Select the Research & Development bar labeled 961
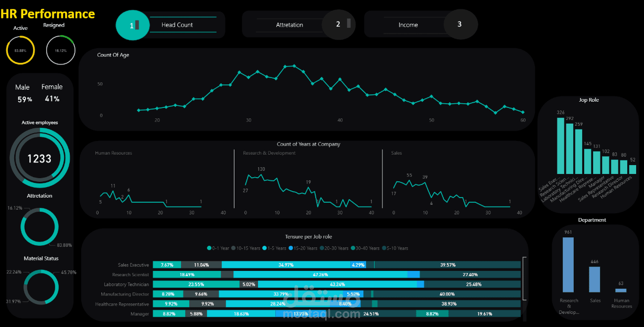The width and height of the screenshot is (644, 327). point(568,265)
